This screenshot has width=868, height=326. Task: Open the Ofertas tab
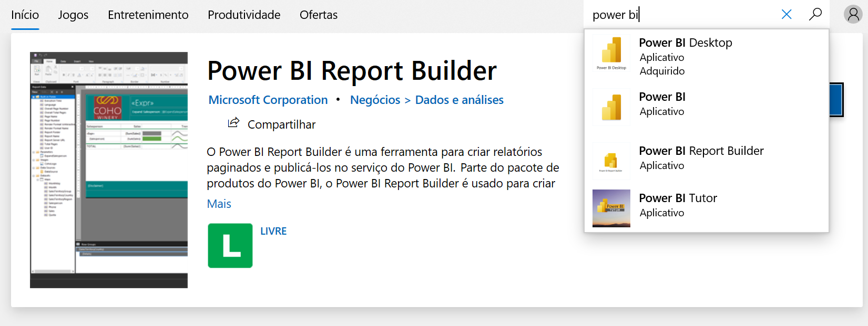point(319,15)
